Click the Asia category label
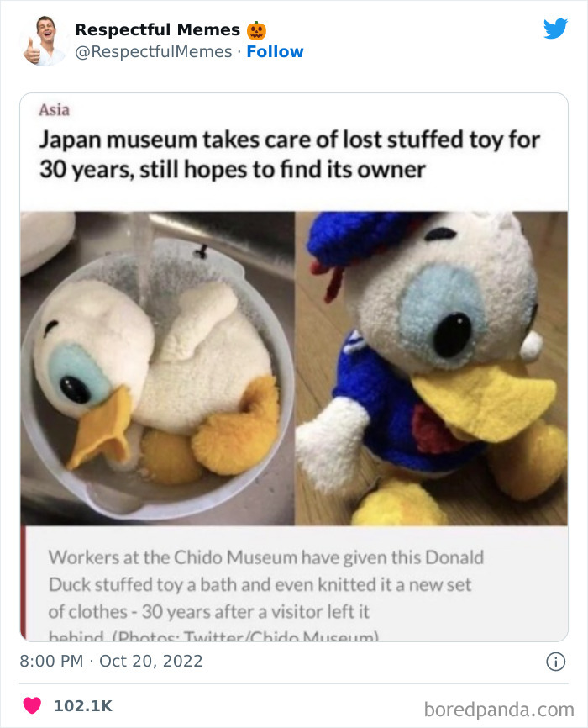The height and width of the screenshot is (728, 588). click(x=55, y=110)
